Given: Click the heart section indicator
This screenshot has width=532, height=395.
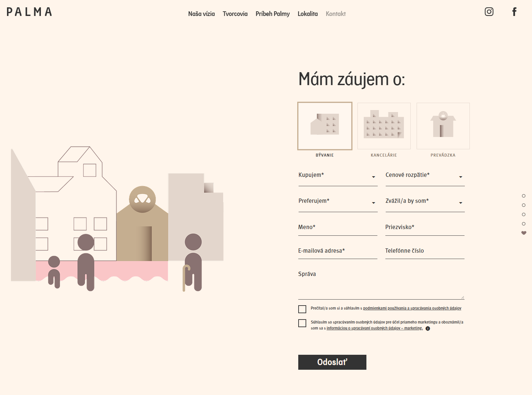Looking at the screenshot, I should [524, 233].
